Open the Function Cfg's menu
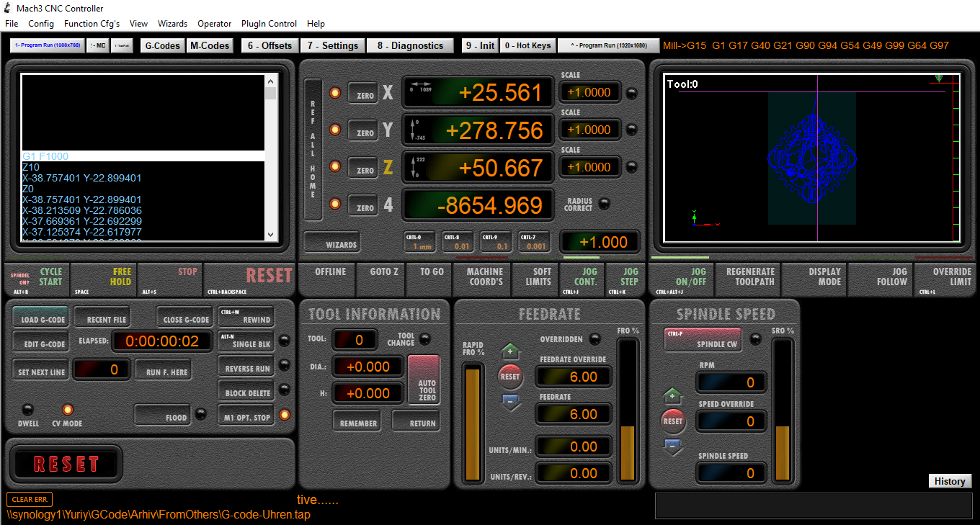 click(x=92, y=24)
